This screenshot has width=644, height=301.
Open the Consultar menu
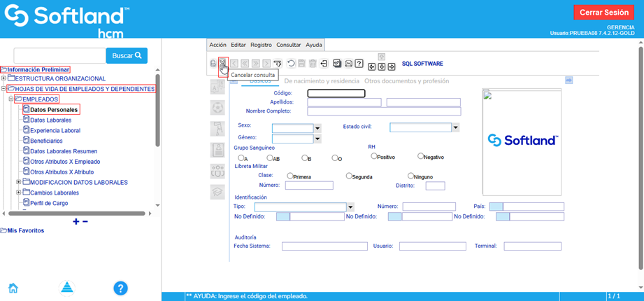[x=288, y=44]
